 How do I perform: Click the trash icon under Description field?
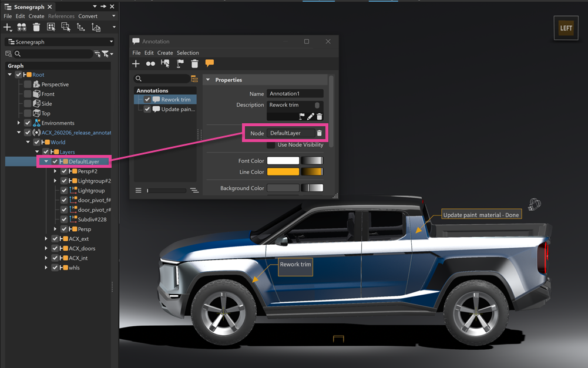click(x=320, y=117)
